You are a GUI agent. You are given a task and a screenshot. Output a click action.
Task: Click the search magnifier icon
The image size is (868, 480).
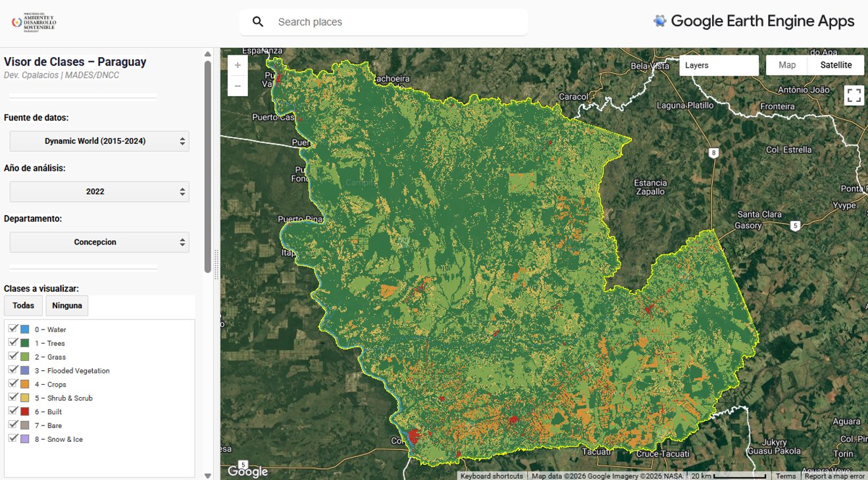point(258,22)
